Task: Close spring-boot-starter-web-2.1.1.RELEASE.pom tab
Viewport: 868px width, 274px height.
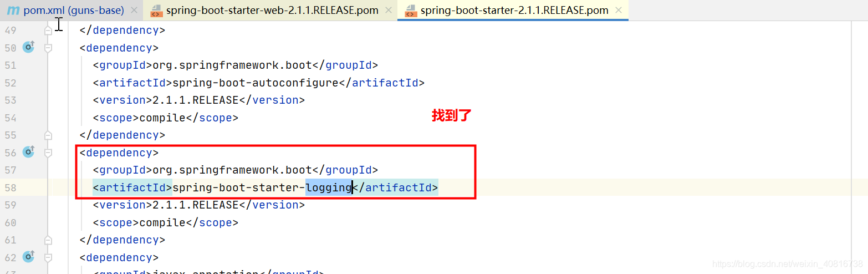Action: pos(389,10)
